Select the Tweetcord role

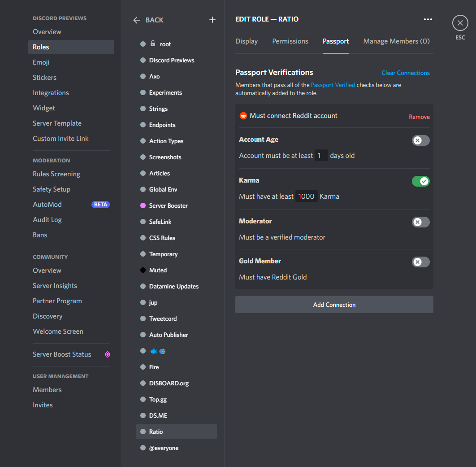[176, 319]
